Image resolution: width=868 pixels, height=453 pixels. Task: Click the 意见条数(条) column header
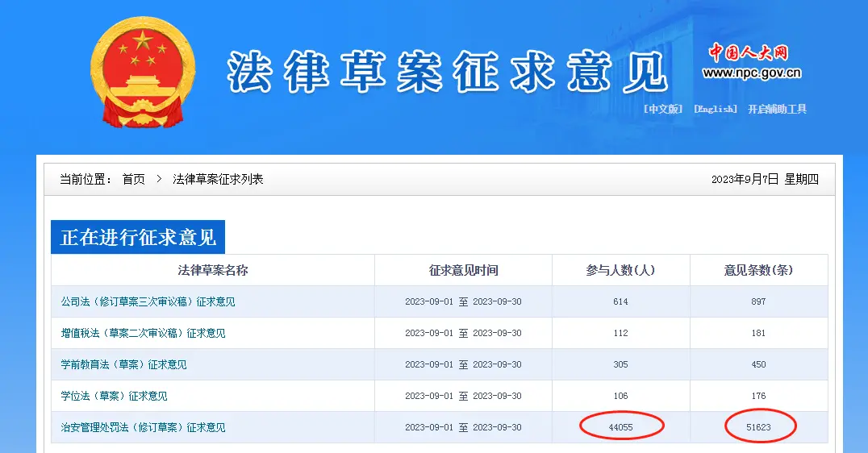click(x=758, y=270)
